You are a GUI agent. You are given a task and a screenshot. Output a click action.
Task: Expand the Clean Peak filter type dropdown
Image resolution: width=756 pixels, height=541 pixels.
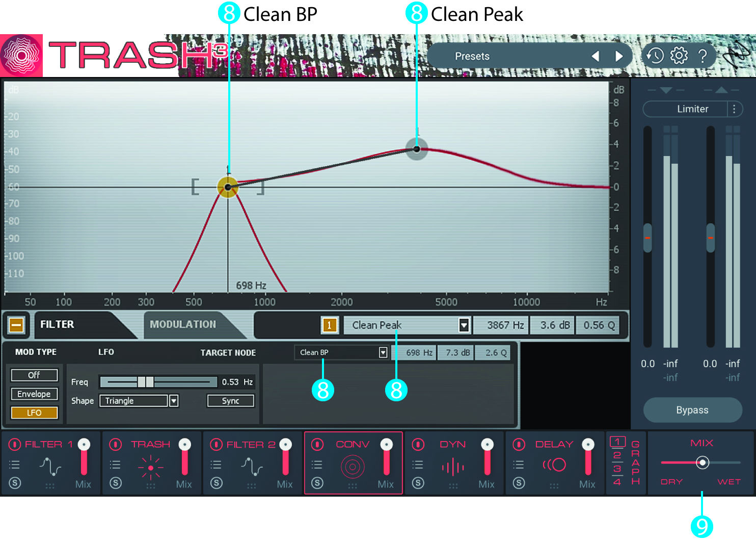tap(464, 325)
